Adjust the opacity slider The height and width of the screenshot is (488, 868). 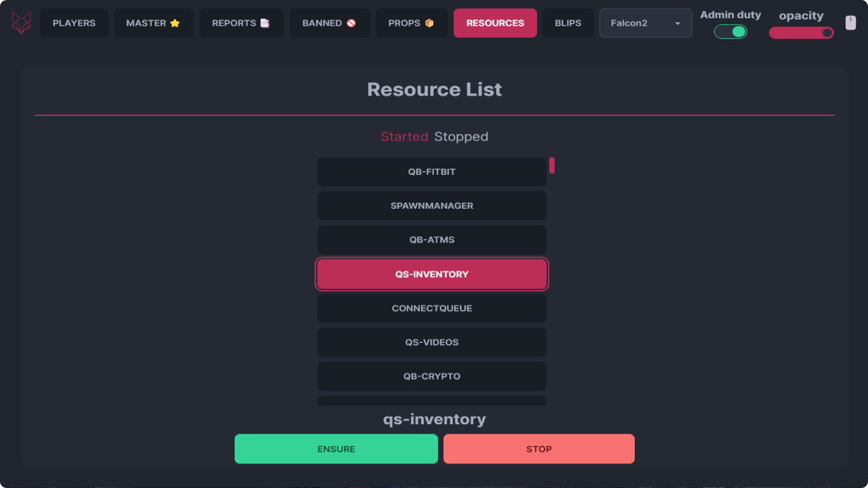coord(802,33)
